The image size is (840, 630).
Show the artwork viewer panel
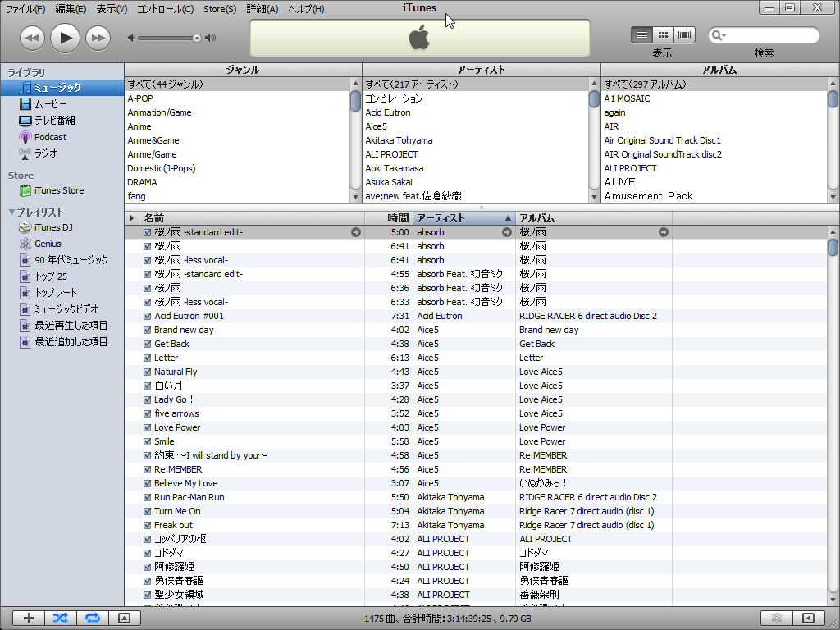[x=125, y=619]
